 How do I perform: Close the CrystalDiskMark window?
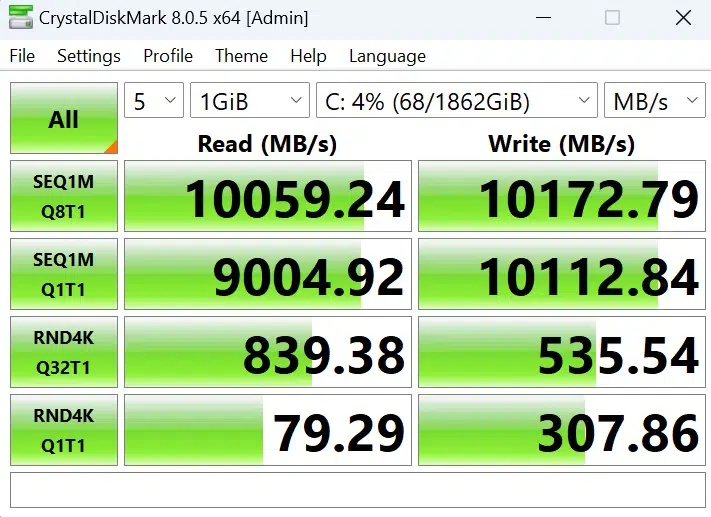683,18
